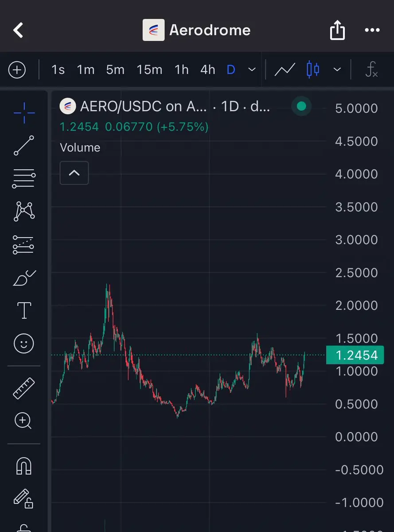Tap the green market status dot
Viewport: 394px width, 532px height.
[301, 106]
